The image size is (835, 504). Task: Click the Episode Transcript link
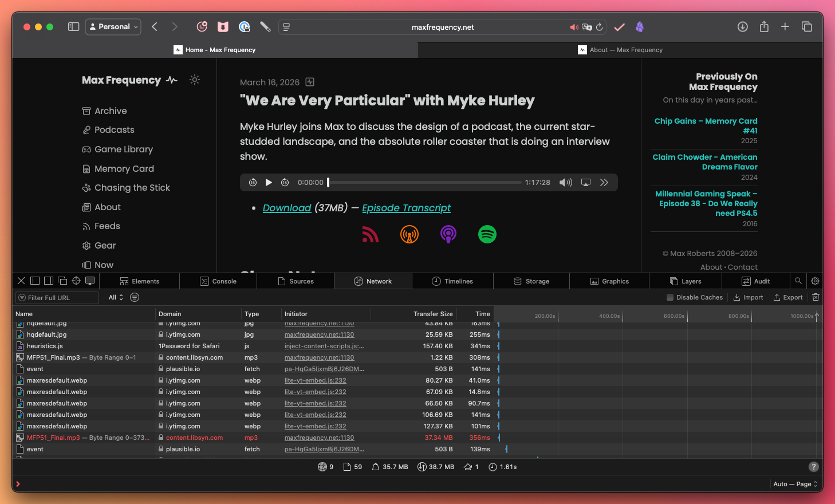[x=406, y=208]
